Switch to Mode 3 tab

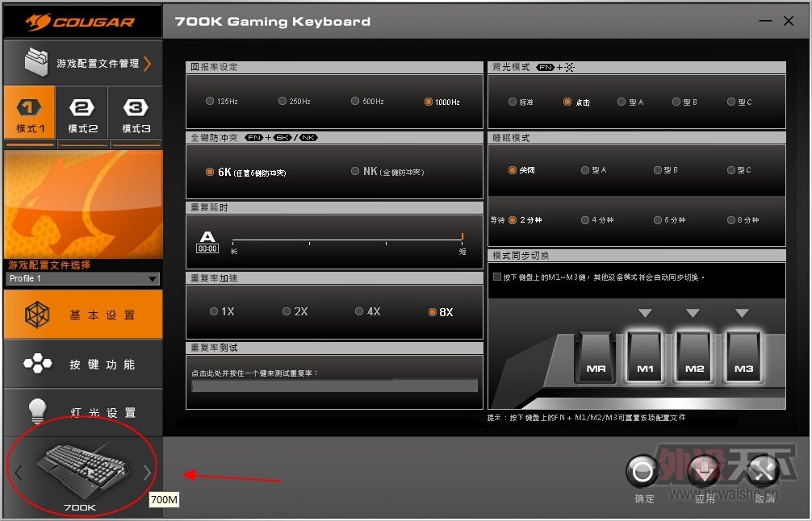[x=136, y=113]
